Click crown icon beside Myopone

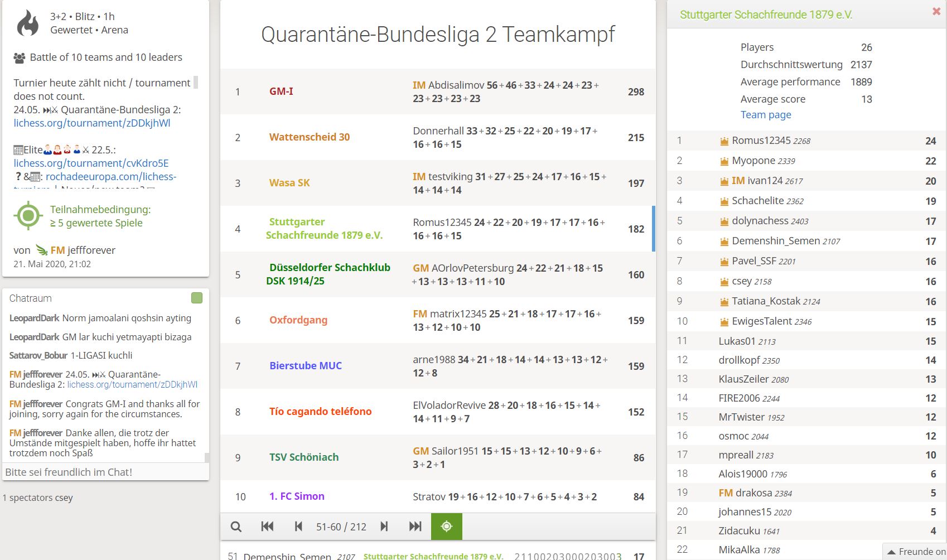click(x=724, y=161)
